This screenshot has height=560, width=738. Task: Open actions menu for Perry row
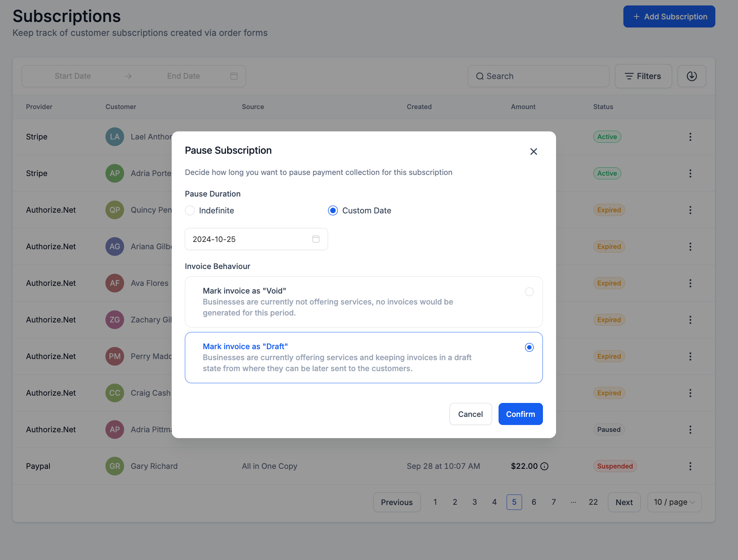[x=690, y=356]
